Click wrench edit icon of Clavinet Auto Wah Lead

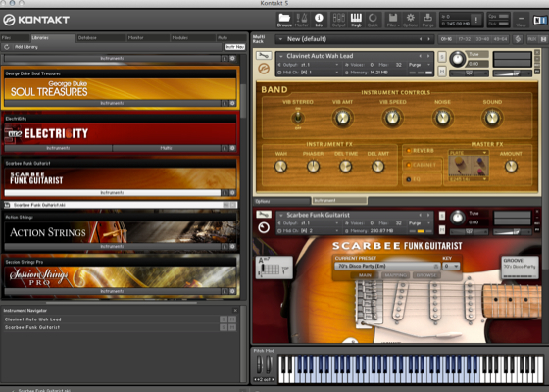pos(264,55)
